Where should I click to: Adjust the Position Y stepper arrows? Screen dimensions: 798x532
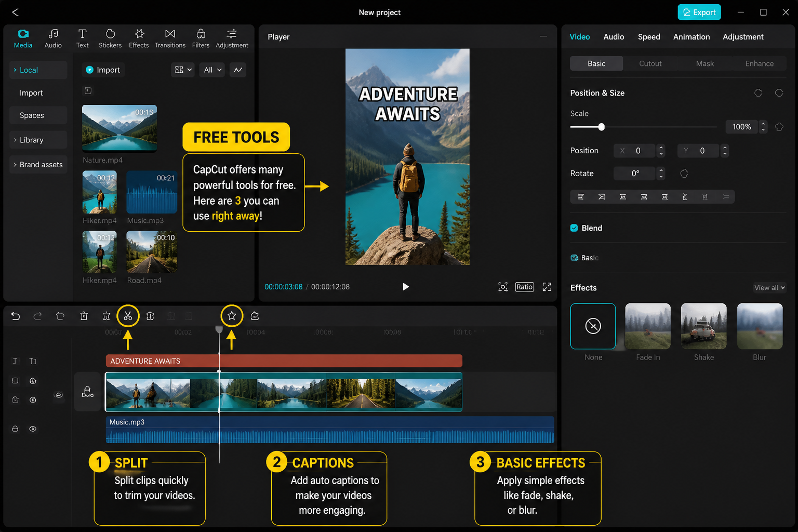tap(725, 151)
